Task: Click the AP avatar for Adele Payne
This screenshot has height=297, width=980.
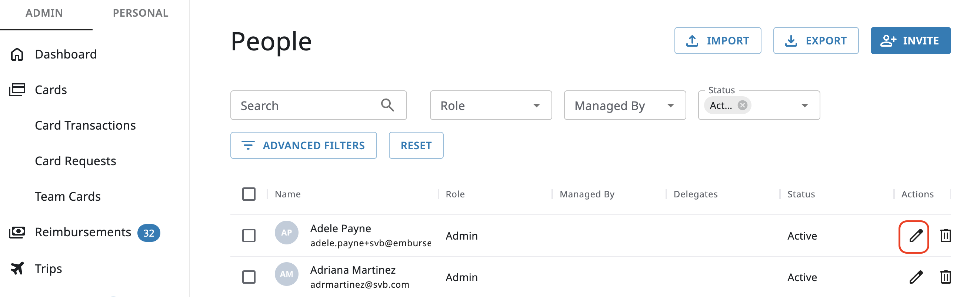Action: coord(286,233)
